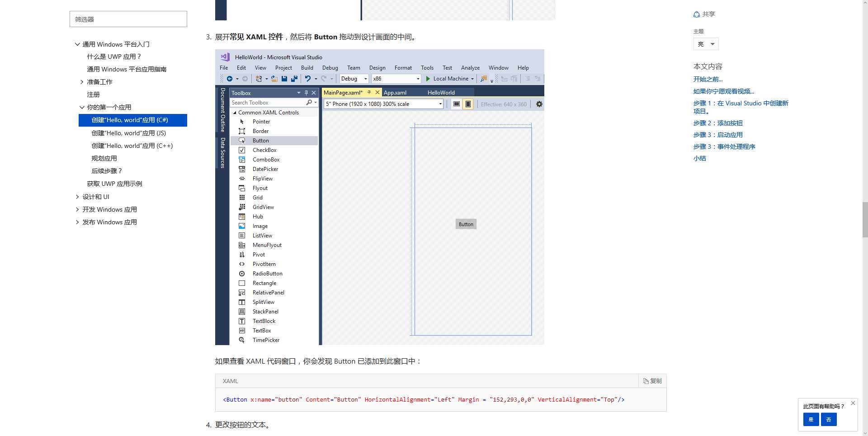Open 创建"Hello, world"应用 (JS) page
Screen dimensions: 868x436
[129, 133]
